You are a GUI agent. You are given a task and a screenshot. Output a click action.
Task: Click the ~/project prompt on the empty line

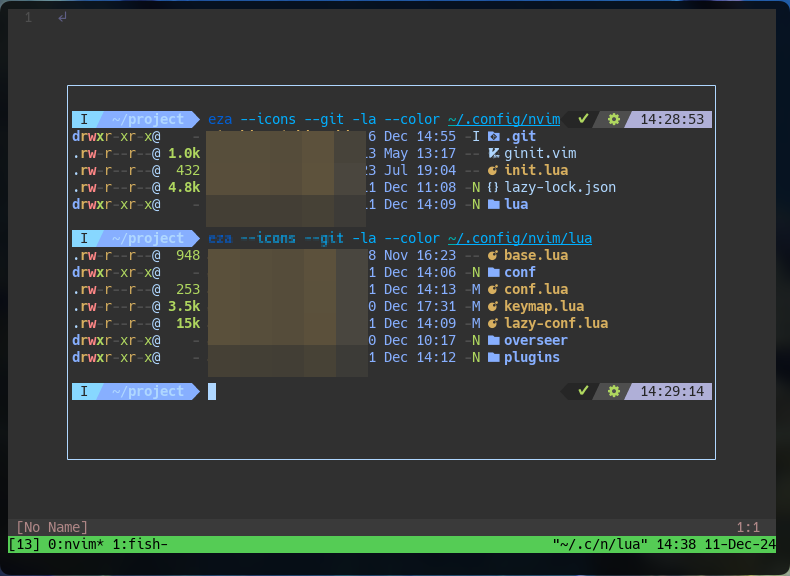coord(148,392)
